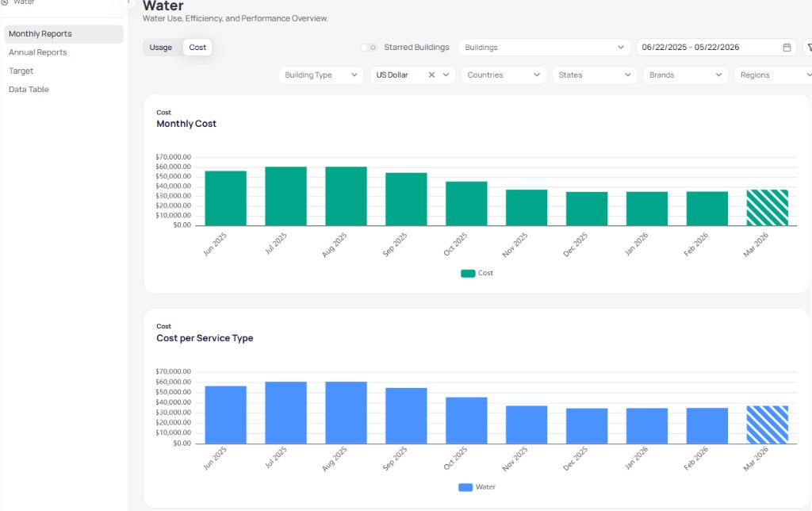The height and width of the screenshot is (511, 812).
Task: Click the Starred Buildings label
Action: (x=416, y=47)
